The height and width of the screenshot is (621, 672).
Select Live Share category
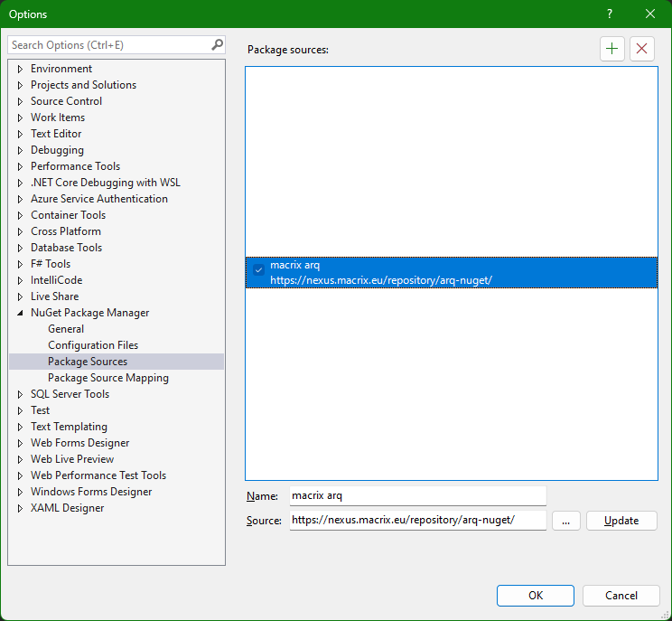54,296
